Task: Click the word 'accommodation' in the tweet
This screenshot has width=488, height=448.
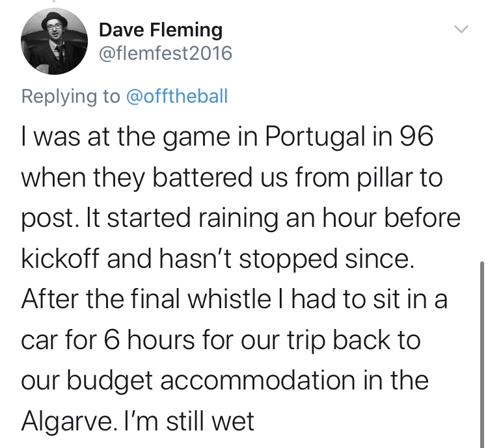Action: click(258, 380)
